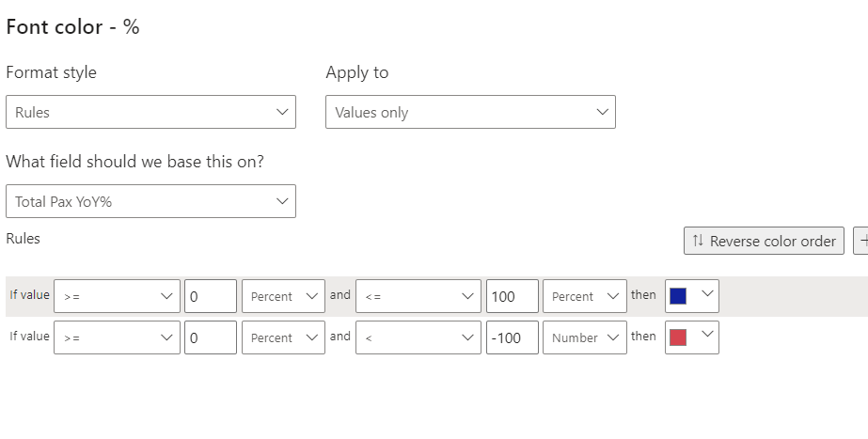Open second rule's Percent unit dropdown
Viewport: 868px width, 439px height.
[x=283, y=337]
